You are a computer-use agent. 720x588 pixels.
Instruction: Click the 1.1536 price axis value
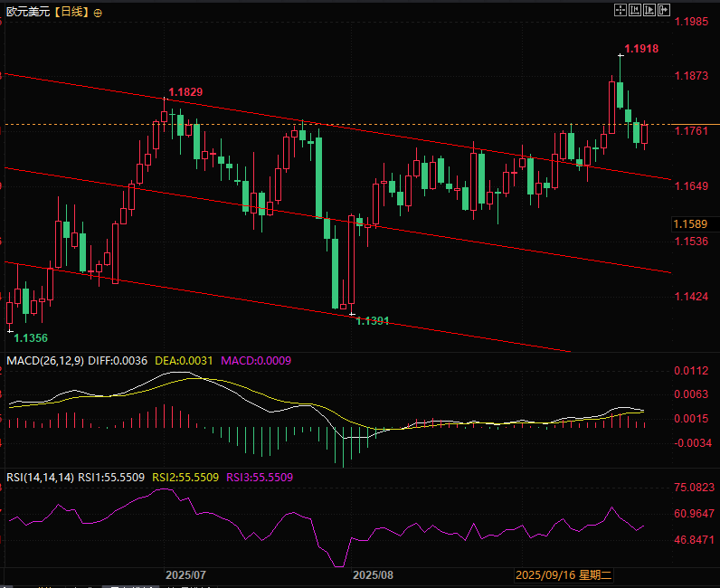(x=691, y=242)
